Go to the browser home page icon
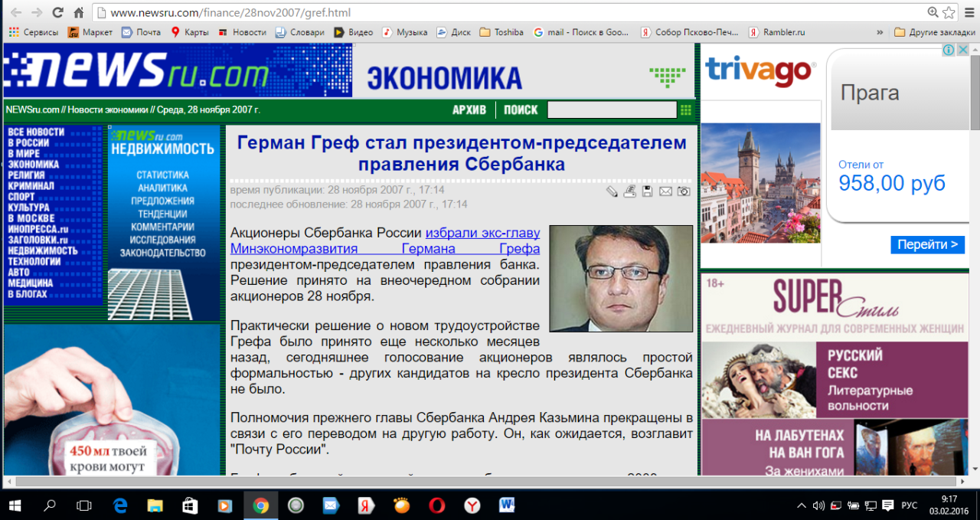The width and height of the screenshot is (980, 520). pos(78,12)
